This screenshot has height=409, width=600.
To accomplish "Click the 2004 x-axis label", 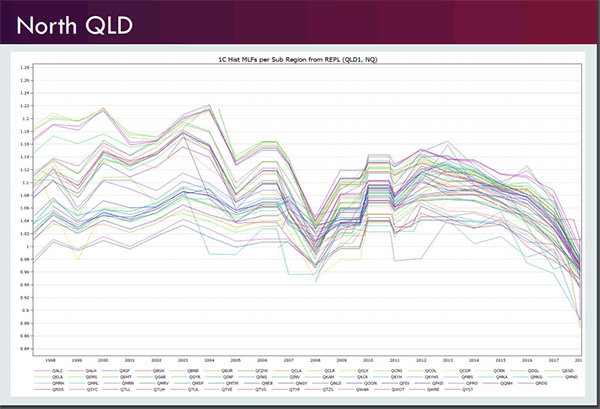I will click(209, 360).
